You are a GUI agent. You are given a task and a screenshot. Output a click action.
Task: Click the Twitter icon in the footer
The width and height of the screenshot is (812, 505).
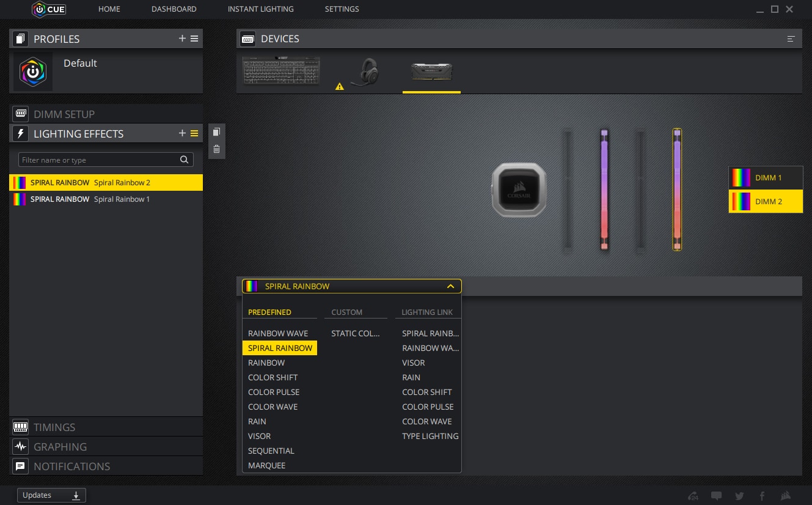pos(740,496)
